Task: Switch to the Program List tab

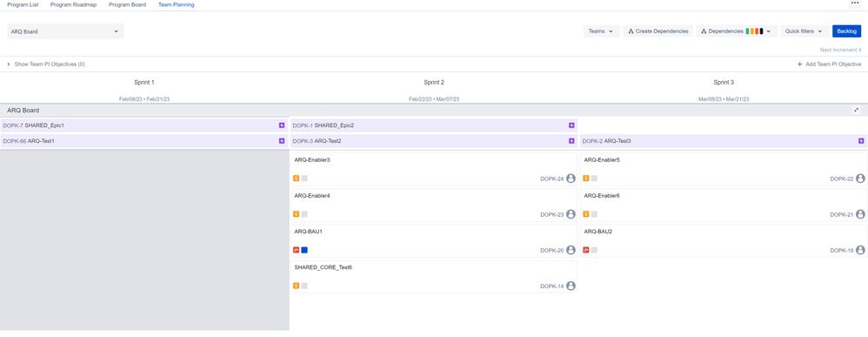Action: pyautogui.click(x=23, y=4)
